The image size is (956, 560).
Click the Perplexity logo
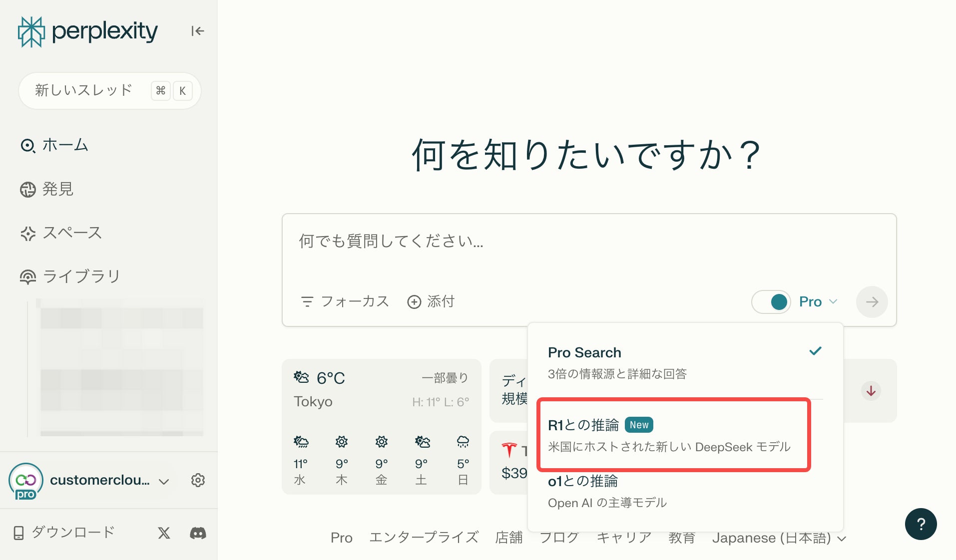[x=88, y=31]
